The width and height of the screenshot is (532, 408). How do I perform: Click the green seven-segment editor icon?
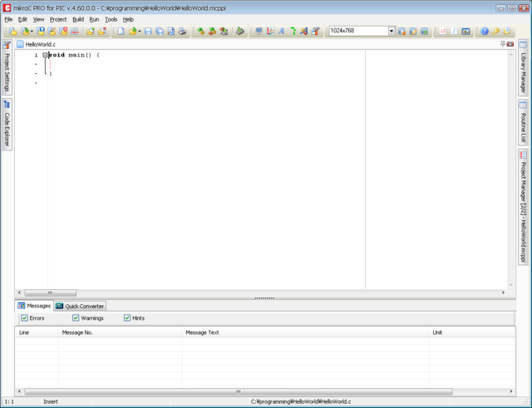293,32
